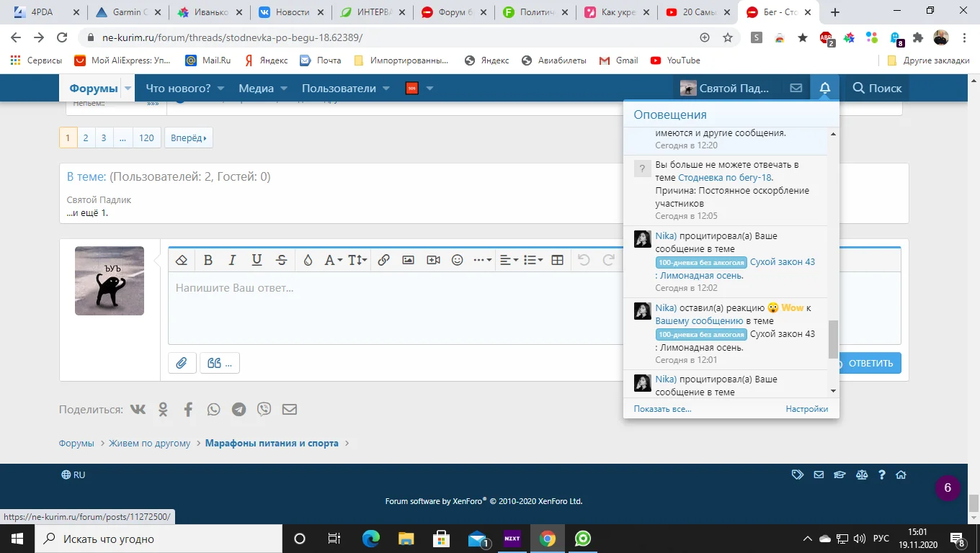Screen dimensions: 980x553
Task: Toggle italic formatting in the editor
Action: [x=232, y=260]
